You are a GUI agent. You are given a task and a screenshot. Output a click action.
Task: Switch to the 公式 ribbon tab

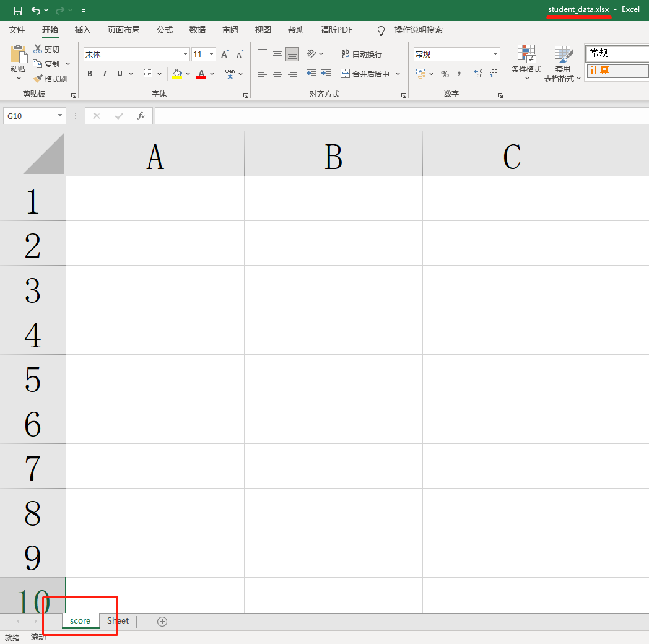164,30
